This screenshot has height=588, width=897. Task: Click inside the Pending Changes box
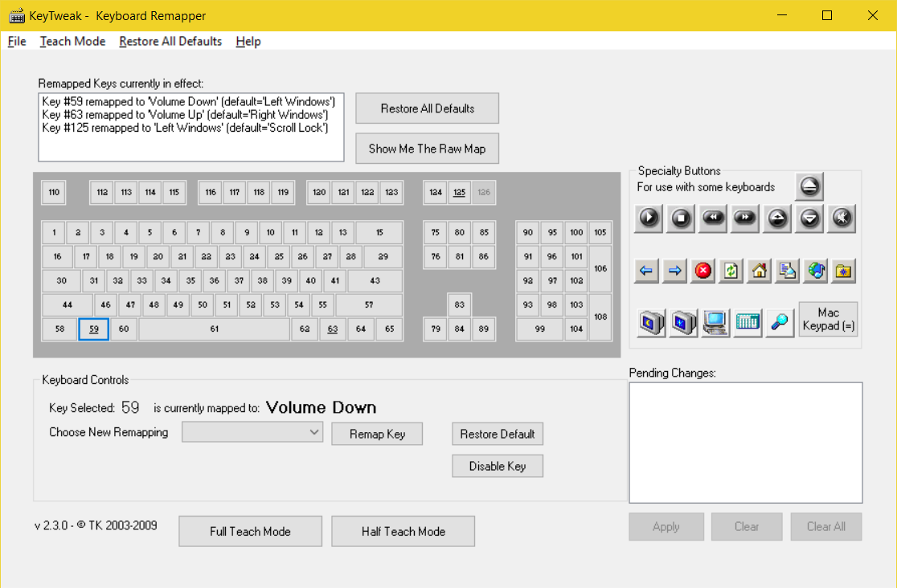point(746,443)
